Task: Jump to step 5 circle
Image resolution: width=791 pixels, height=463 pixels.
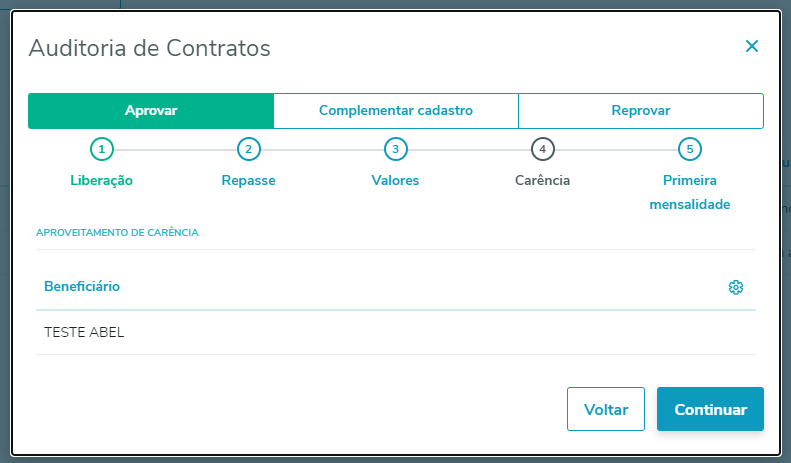Action: [x=689, y=150]
